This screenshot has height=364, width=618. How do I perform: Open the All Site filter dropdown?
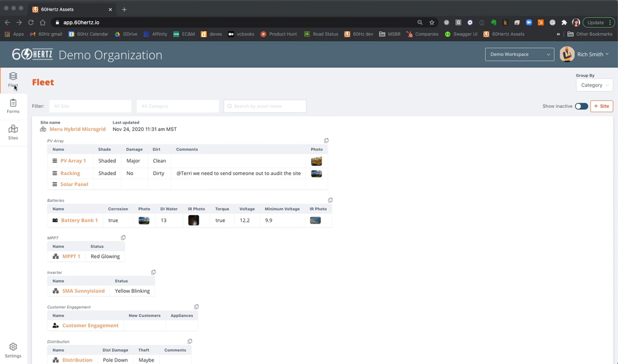click(x=90, y=106)
